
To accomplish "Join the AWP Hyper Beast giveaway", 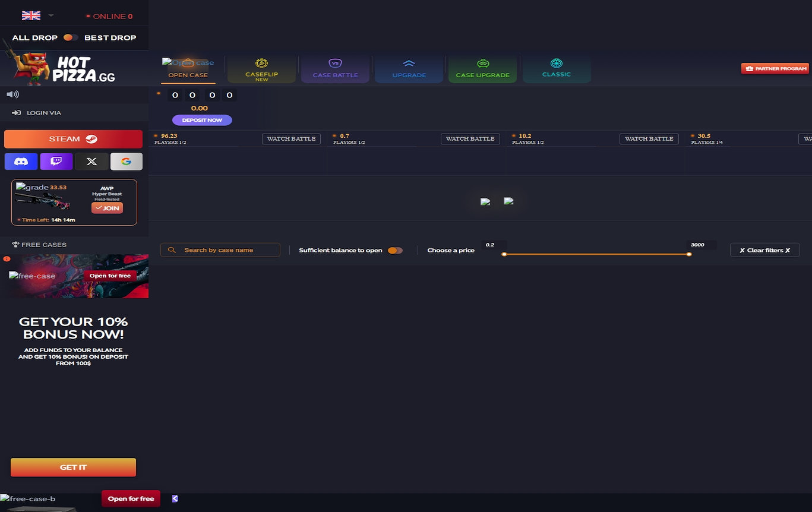I will 107,208.
